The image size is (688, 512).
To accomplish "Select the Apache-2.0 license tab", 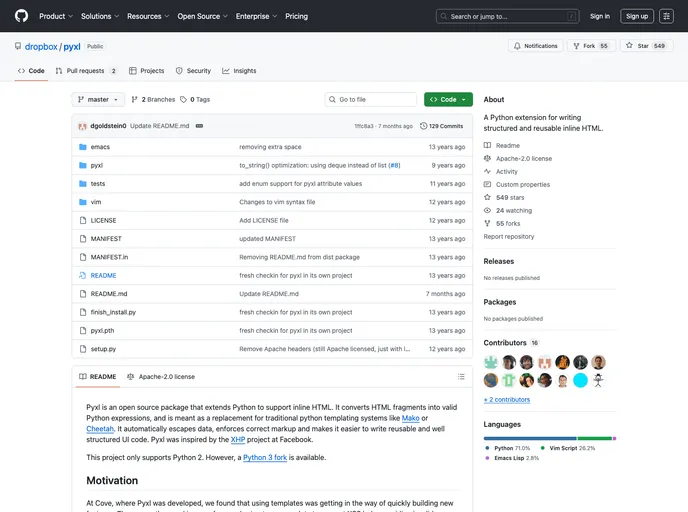I will click(161, 377).
